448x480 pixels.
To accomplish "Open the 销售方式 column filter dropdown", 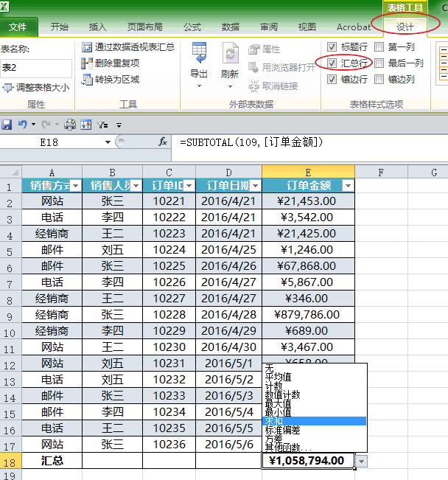I will (x=74, y=187).
